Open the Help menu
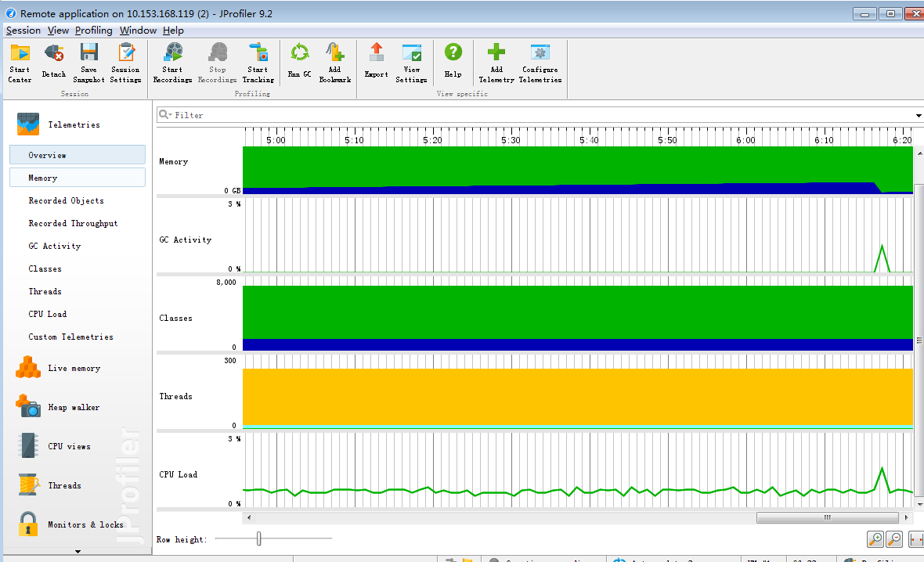The width and height of the screenshot is (924, 562). pos(173,30)
